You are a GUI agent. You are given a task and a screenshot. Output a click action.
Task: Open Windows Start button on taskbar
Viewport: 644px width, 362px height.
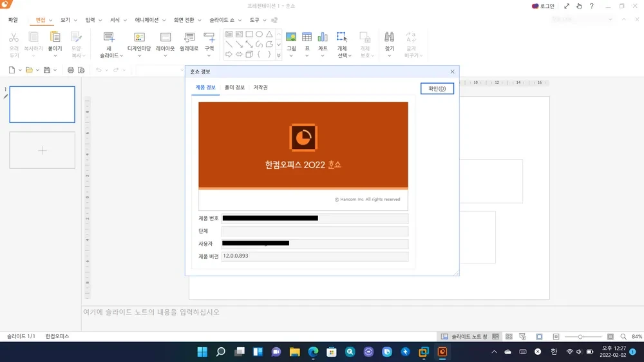(x=202, y=352)
